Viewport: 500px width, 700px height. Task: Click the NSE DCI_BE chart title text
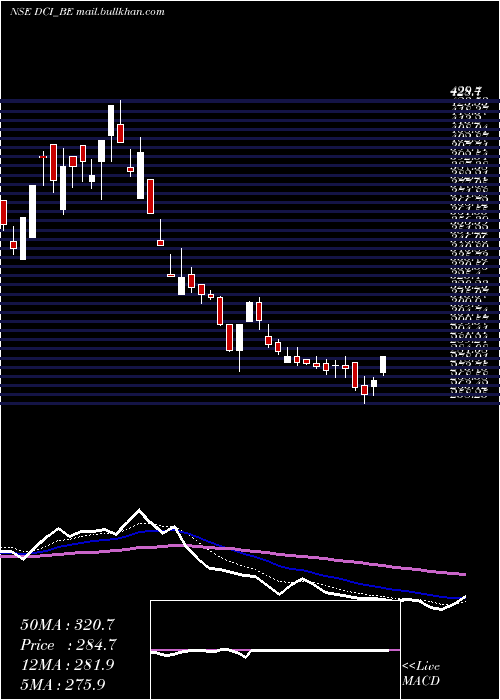pyautogui.click(x=87, y=12)
